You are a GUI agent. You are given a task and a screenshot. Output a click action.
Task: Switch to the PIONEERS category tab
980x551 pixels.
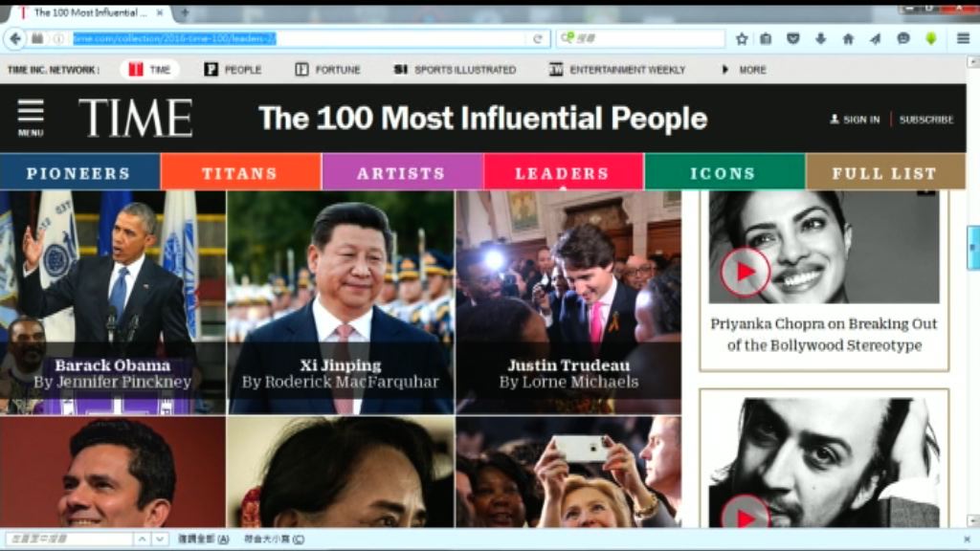tap(78, 173)
